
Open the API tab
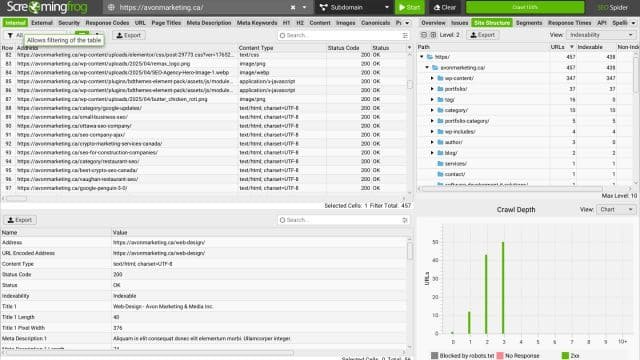602,23
